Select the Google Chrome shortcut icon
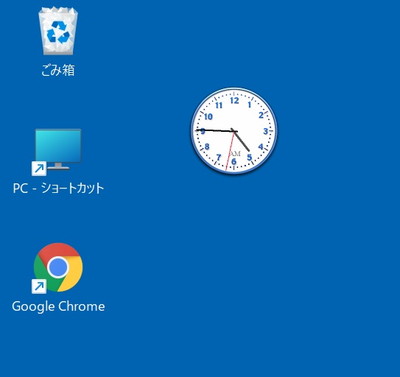Viewport: 400px width, 377px height. point(57,268)
